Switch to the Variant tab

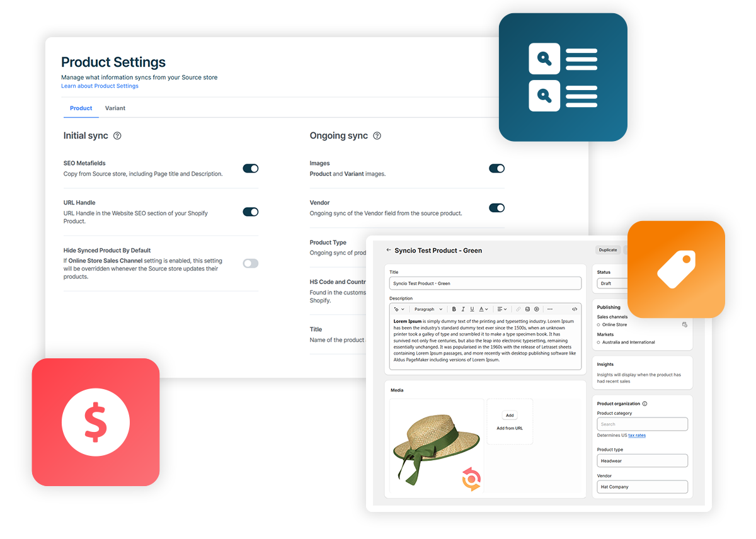pos(115,108)
